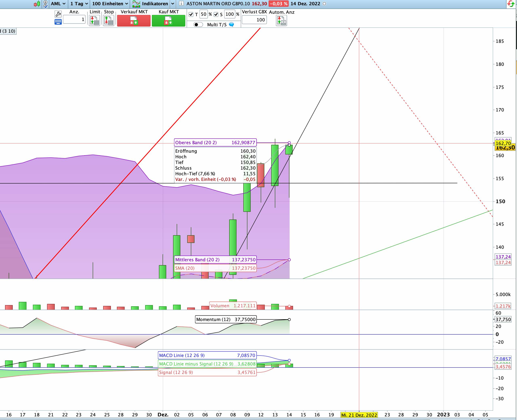
Task: Expand the 100 Einheiten units dropdown
Action: click(110, 4)
